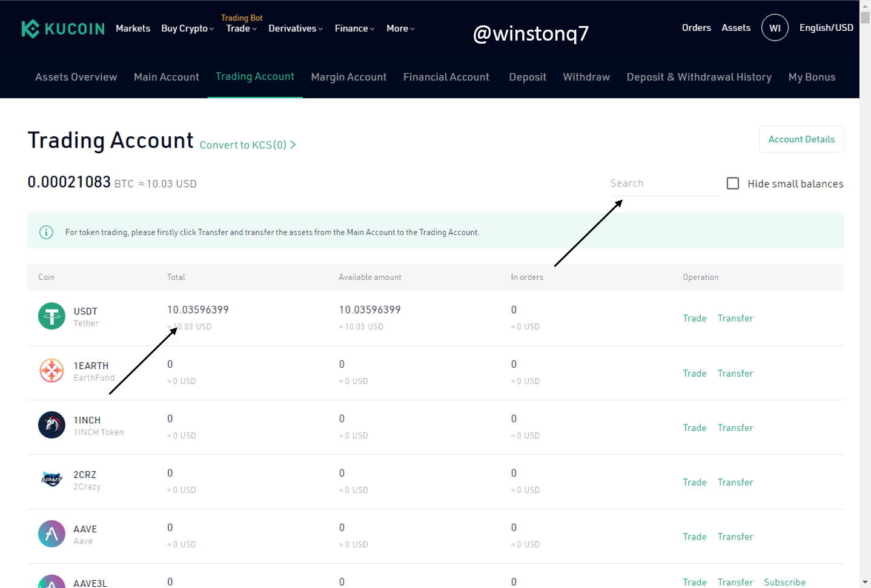Expand the Buy Crypto dropdown

(188, 28)
